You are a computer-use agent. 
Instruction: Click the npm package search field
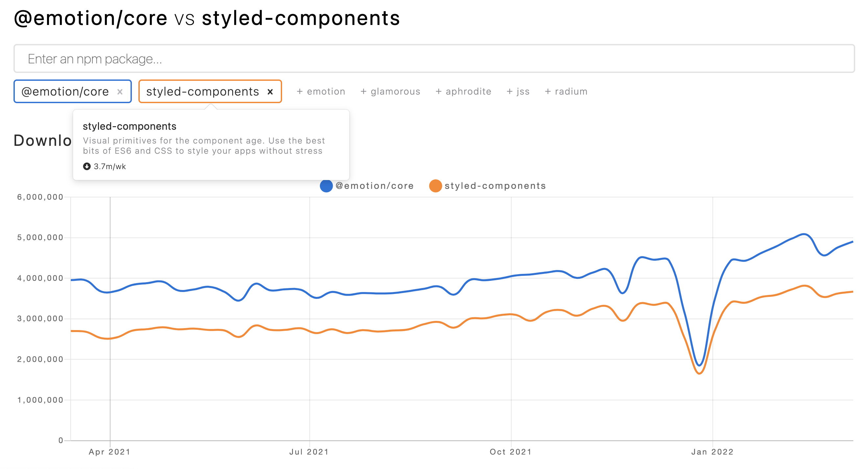pos(434,58)
